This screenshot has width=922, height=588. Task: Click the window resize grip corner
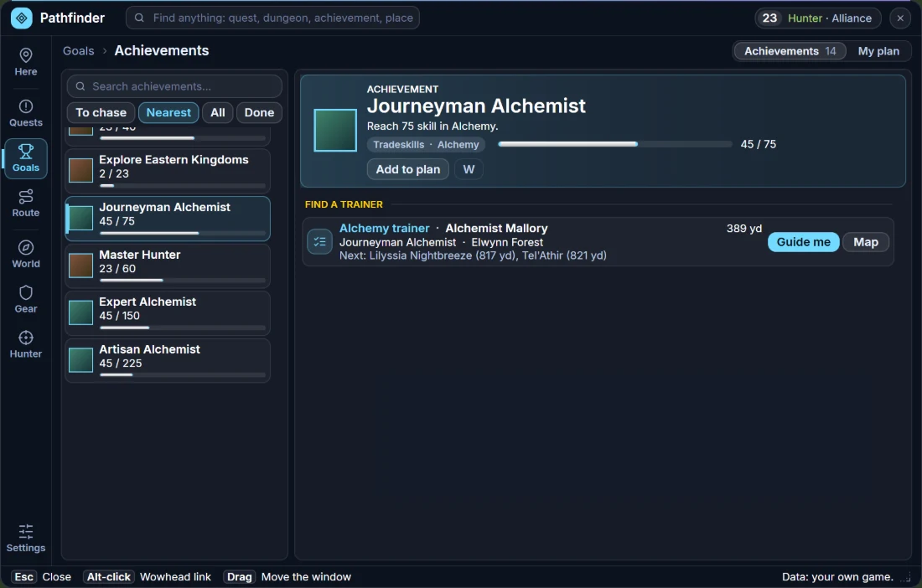pos(906,579)
